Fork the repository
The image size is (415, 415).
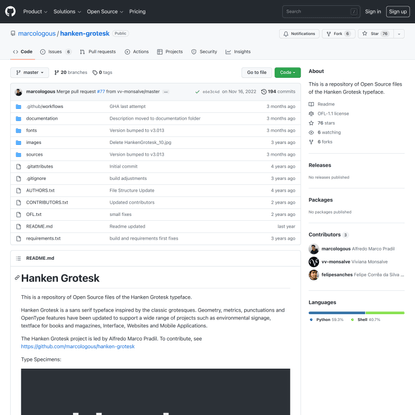pyautogui.click(x=338, y=34)
